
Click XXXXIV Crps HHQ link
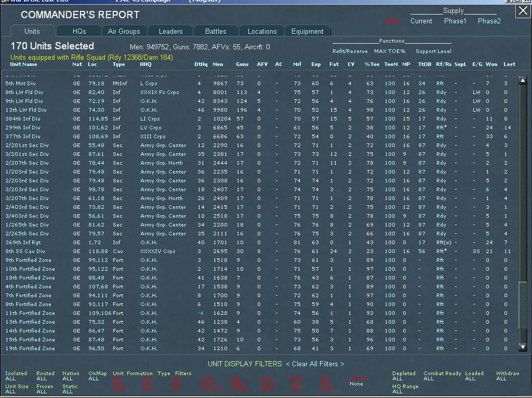pos(158,251)
